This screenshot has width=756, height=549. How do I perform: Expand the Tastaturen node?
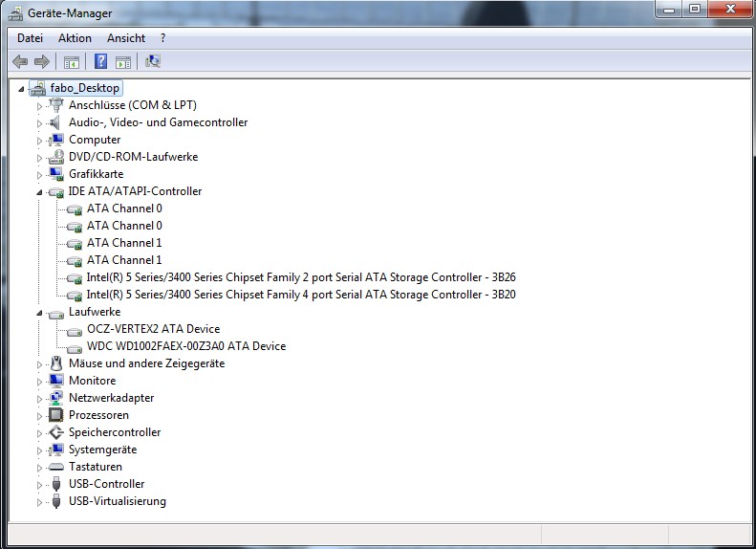click(x=39, y=468)
